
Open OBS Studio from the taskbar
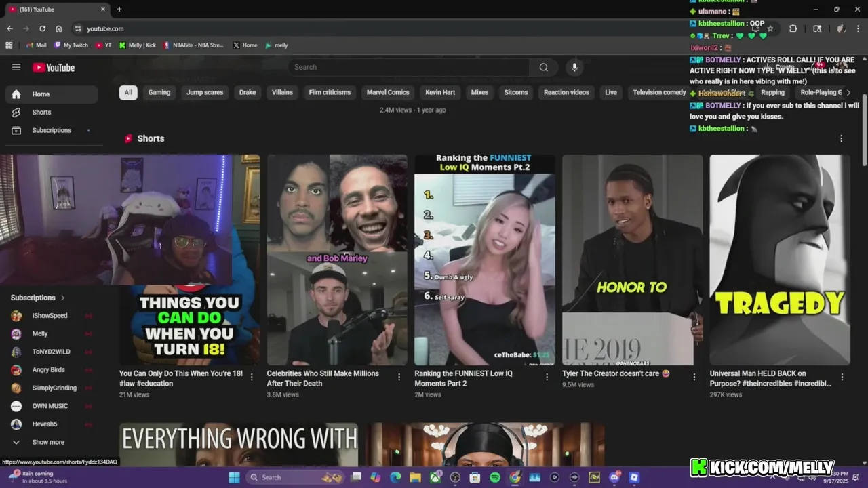(455, 477)
